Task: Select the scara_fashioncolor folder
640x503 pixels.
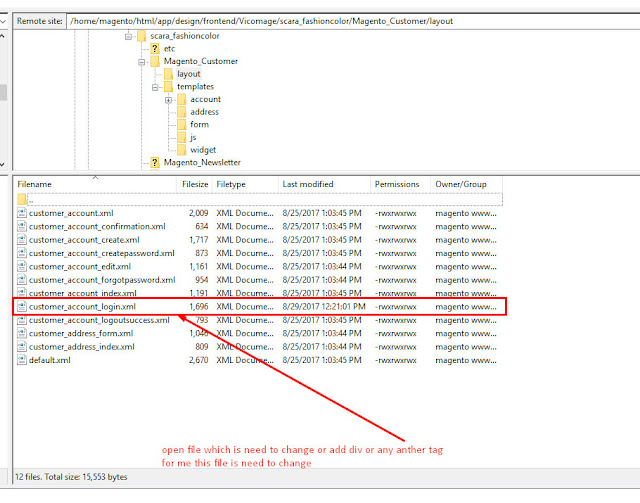Action: (184, 36)
